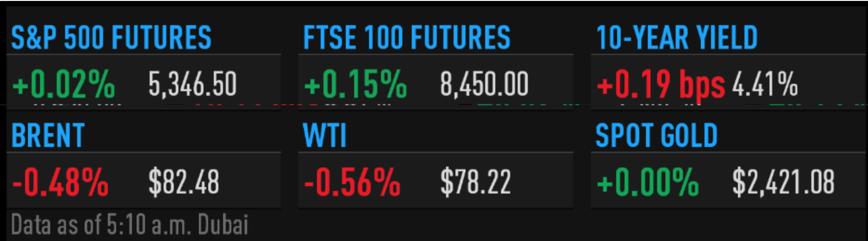Select the S&P 500 +0.02% change value
Viewport: 868px width, 241px height.
pyautogui.click(x=64, y=84)
